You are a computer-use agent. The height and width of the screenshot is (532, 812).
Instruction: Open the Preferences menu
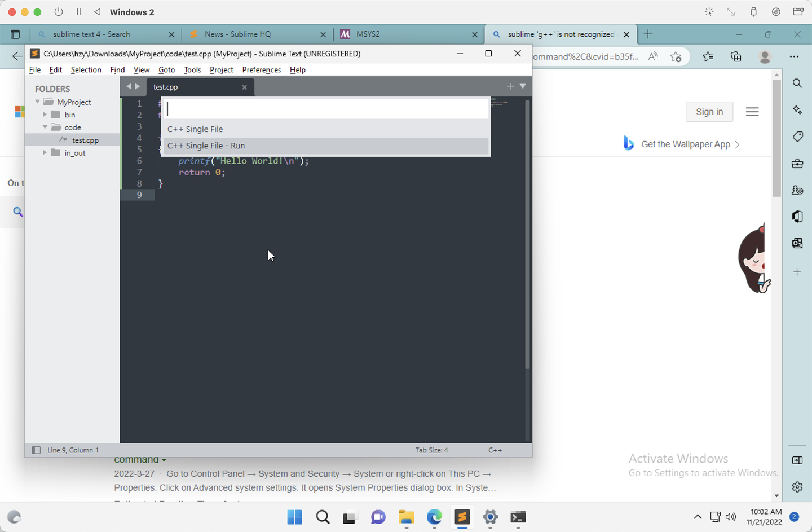point(261,69)
